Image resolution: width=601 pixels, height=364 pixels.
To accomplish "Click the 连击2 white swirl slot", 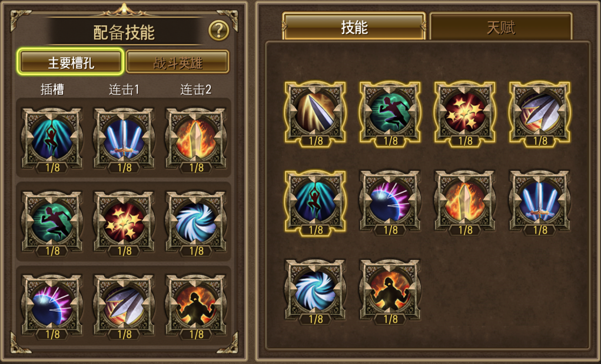I will click(196, 223).
